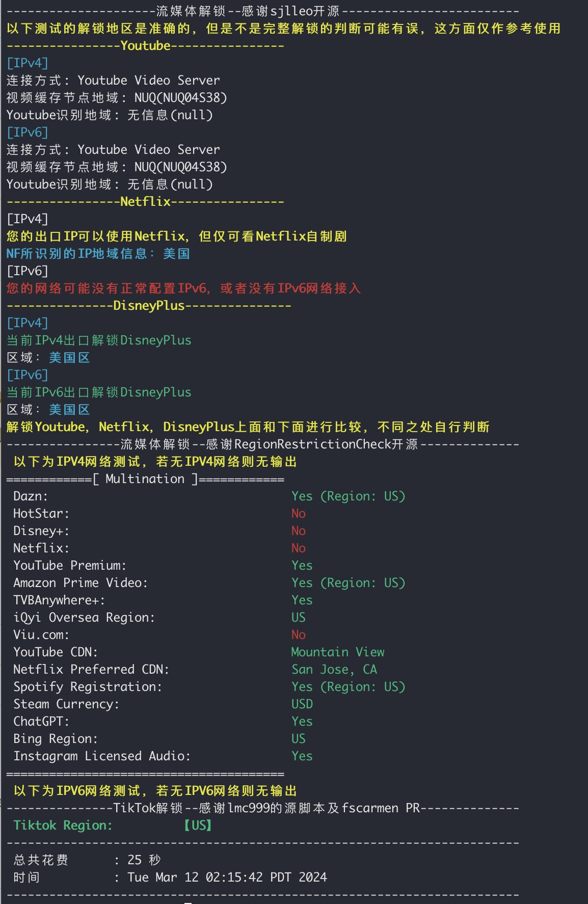588x904 pixels.
Task: Click the Spotify Registration label
Action: (x=88, y=687)
